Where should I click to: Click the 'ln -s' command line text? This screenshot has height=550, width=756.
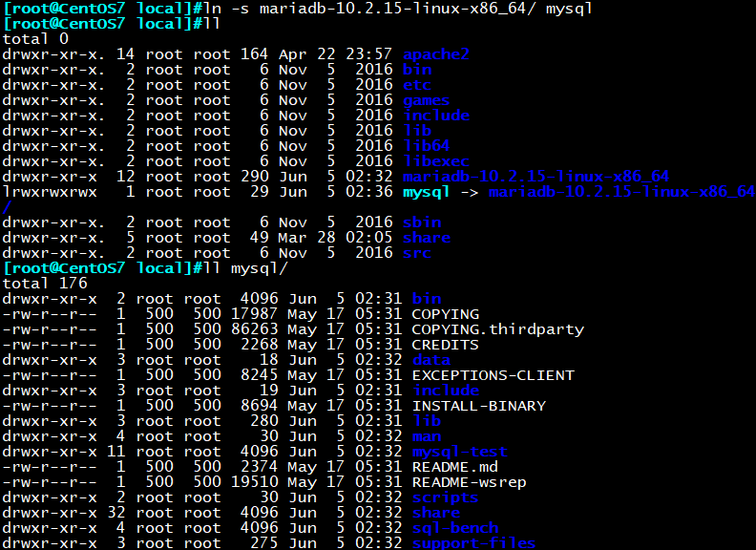(x=398, y=9)
